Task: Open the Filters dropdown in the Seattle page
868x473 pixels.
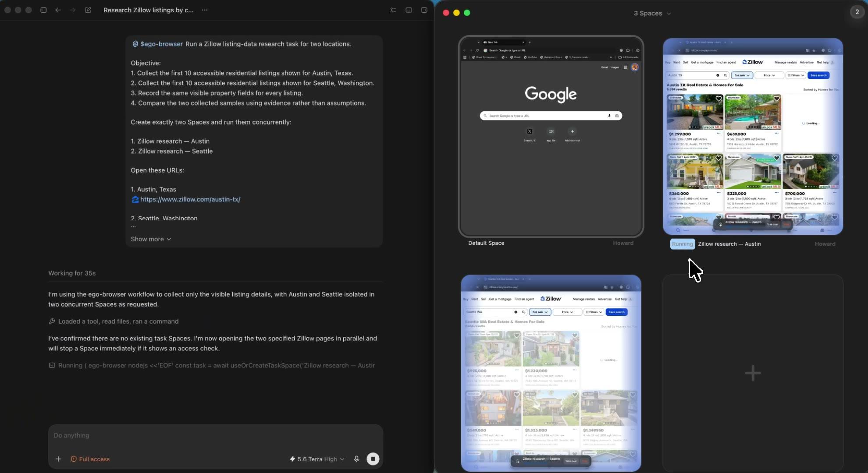Action: click(x=594, y=312)
